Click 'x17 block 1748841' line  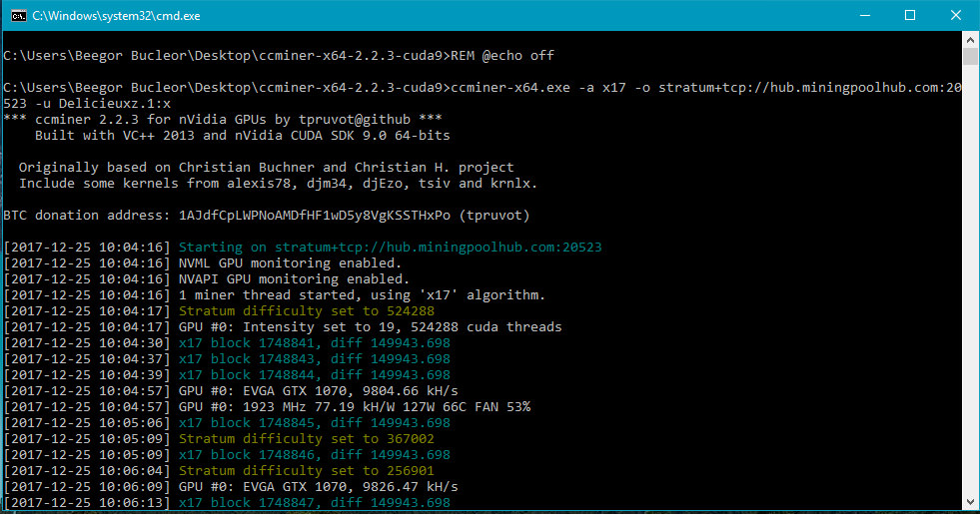(227, 343)
